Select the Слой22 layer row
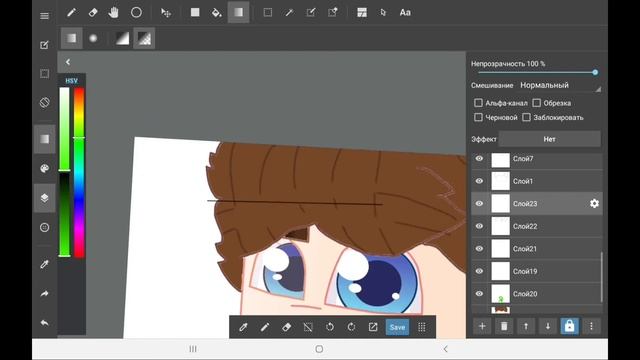The width and height of the screenshot is (640, 360). tap(537, 226)
